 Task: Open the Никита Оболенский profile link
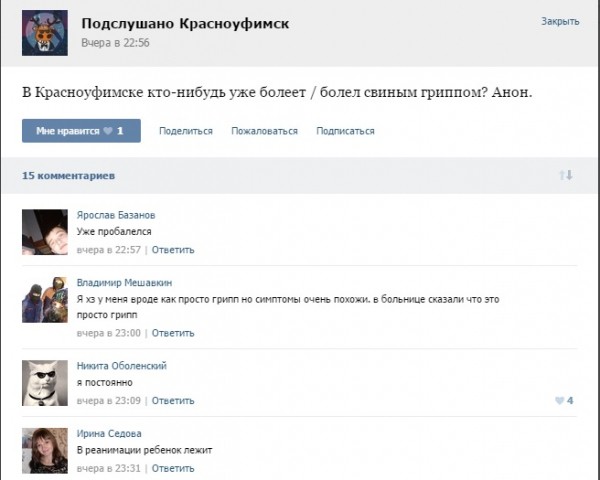point(122,366)
